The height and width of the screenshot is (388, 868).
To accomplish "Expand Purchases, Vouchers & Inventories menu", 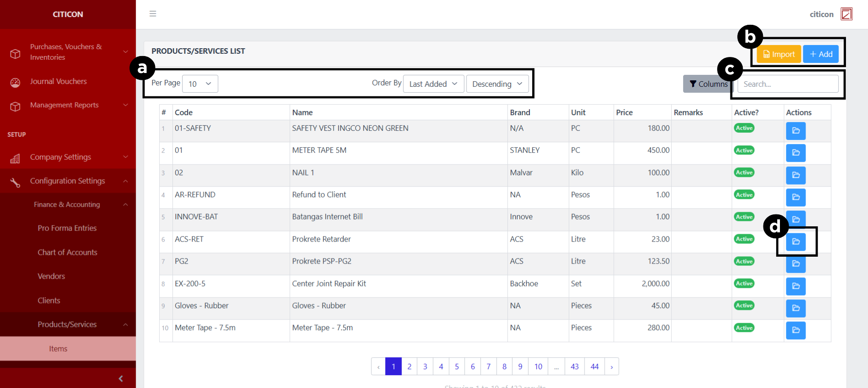I will [x=68, y=52].
